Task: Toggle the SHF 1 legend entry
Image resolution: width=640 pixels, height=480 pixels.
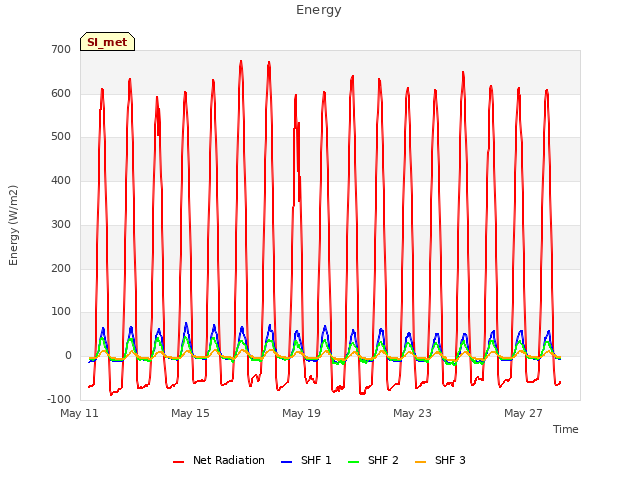Action: (x=307, y=460)
